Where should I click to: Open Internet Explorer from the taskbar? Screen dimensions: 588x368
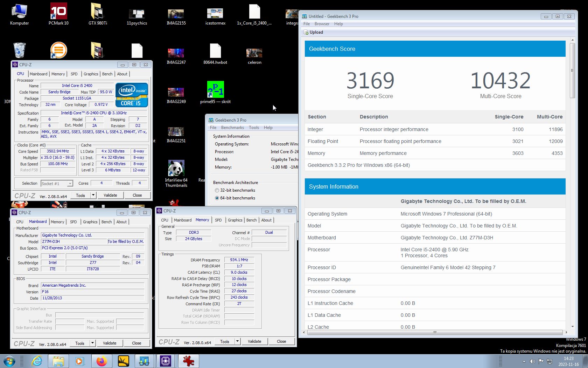coord(36,361)
